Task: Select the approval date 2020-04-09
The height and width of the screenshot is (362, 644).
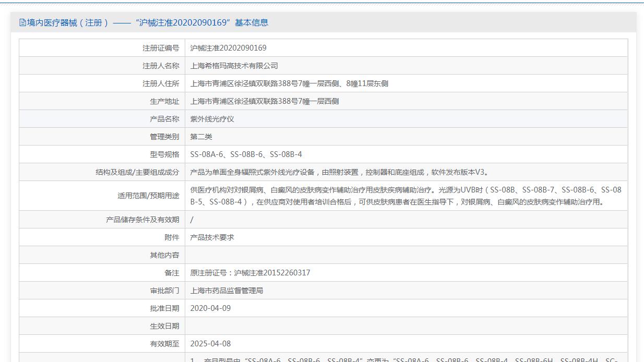Action: click(x=210, y=308)
